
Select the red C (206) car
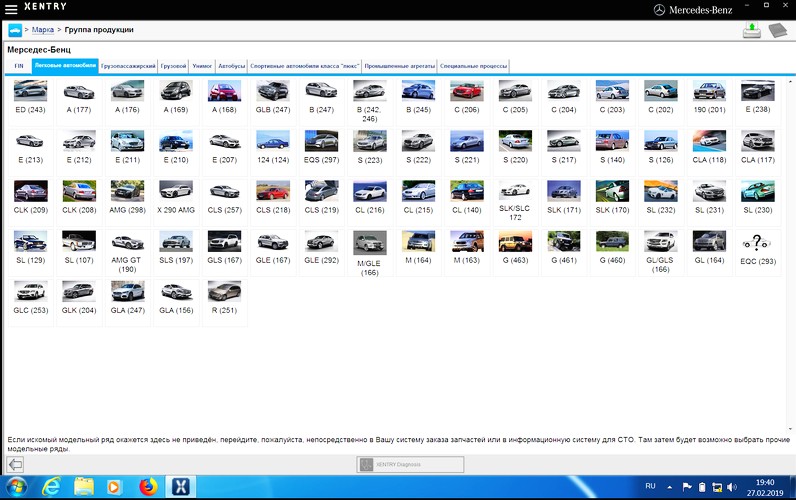[467, 100]
